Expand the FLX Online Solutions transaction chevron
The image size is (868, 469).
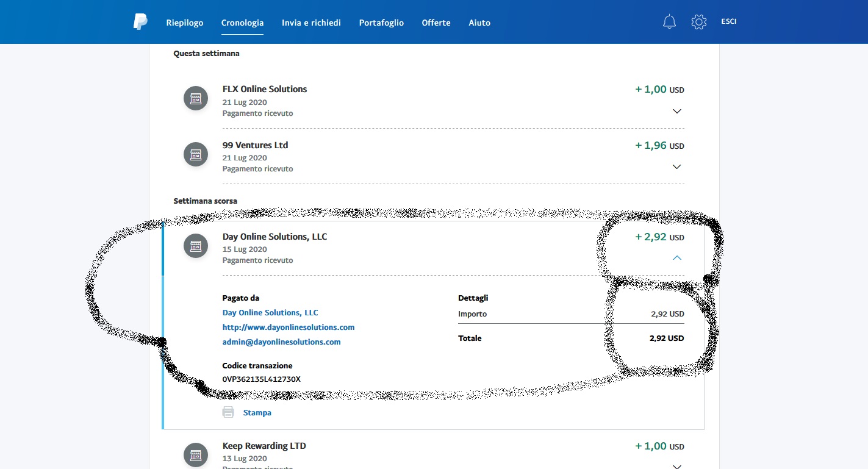tap(676, 112)
